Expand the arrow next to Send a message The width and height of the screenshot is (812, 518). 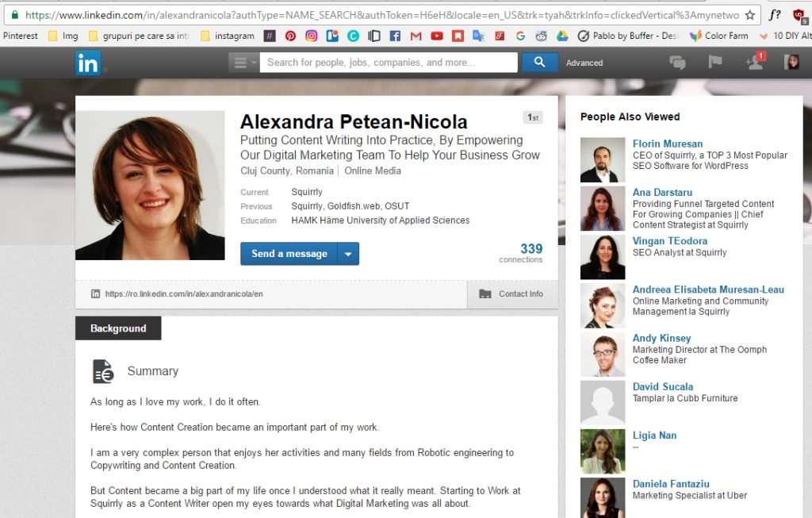point(349,254)
